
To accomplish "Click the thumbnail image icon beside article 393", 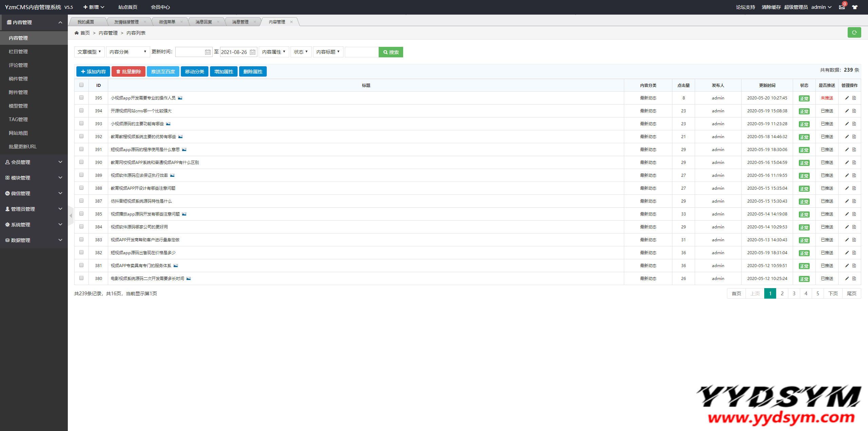I will point(168,124).
